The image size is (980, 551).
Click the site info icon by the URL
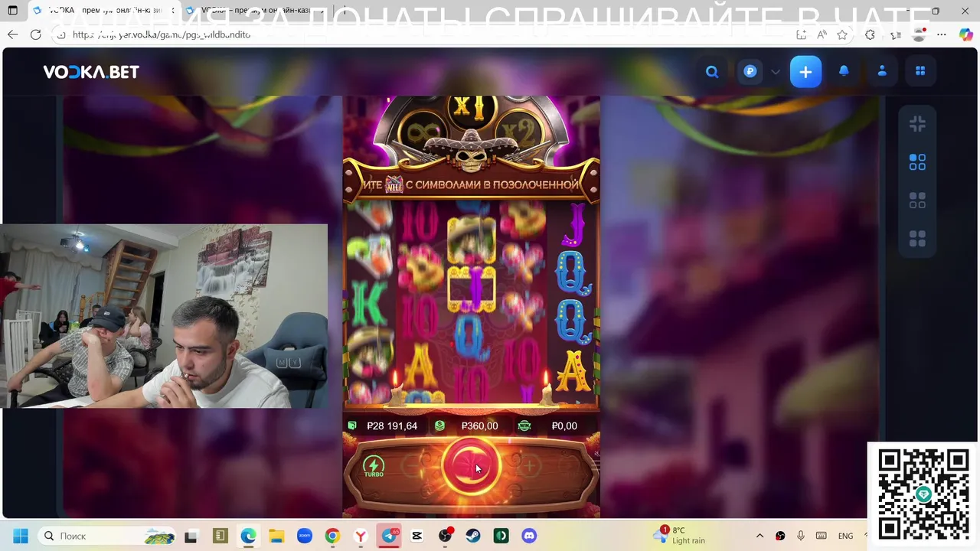click(61, 34)
